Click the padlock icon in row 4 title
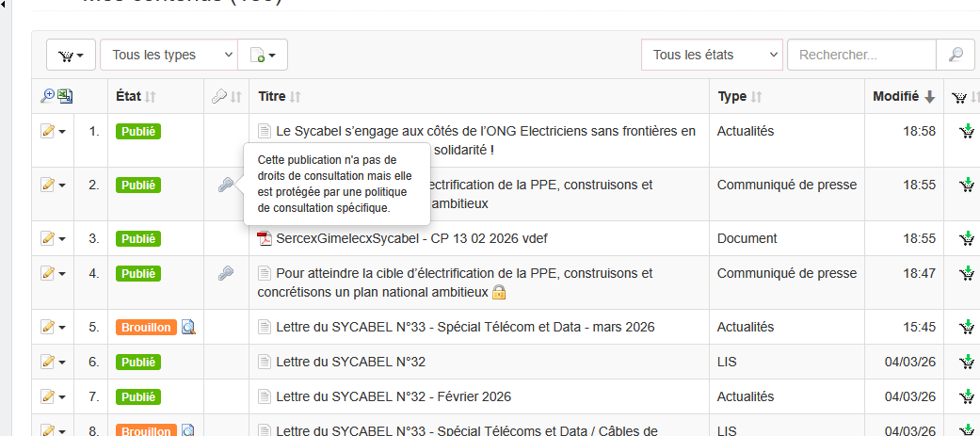 click(499, 293)
